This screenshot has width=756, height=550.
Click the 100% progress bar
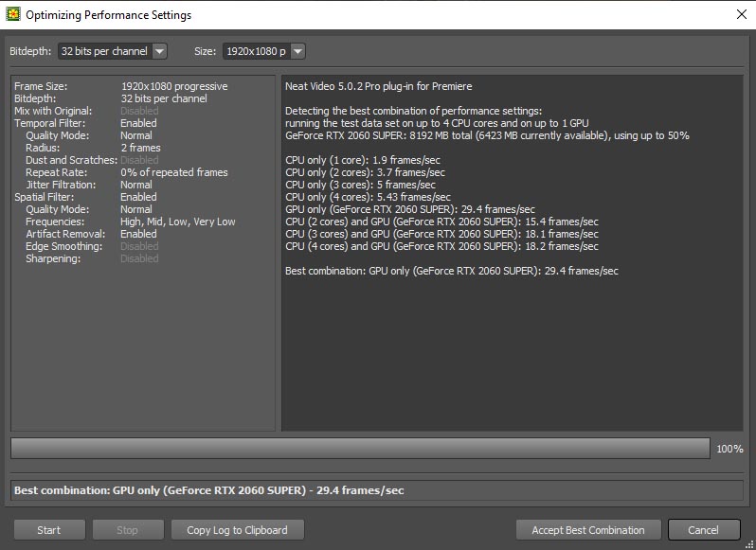pyautogui.click(x=360, y=449)
